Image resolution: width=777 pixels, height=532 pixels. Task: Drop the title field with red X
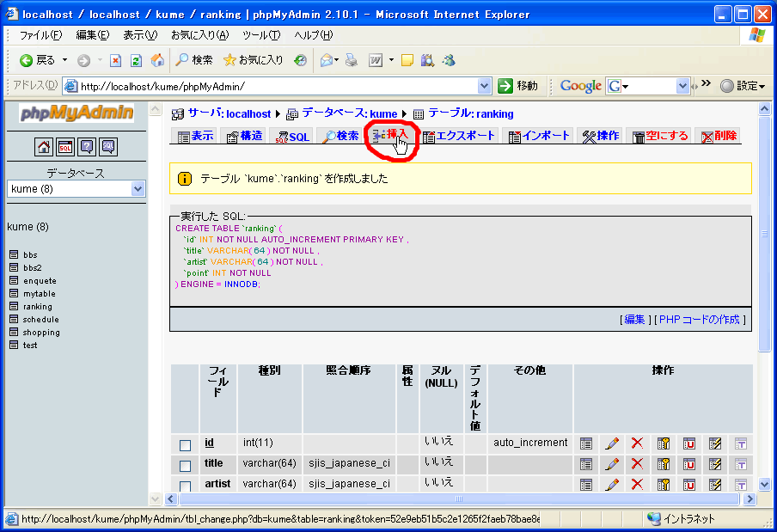click(637, 464)
